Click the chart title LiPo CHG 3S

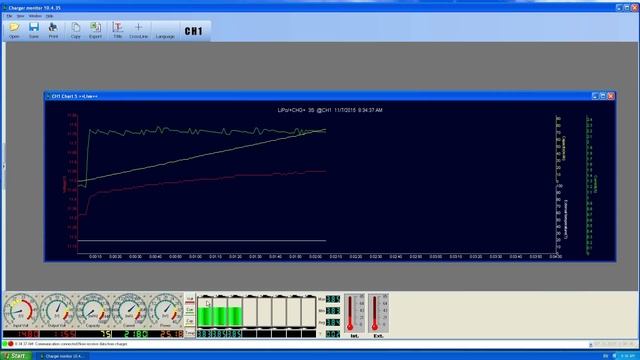[x=330, y=110]
